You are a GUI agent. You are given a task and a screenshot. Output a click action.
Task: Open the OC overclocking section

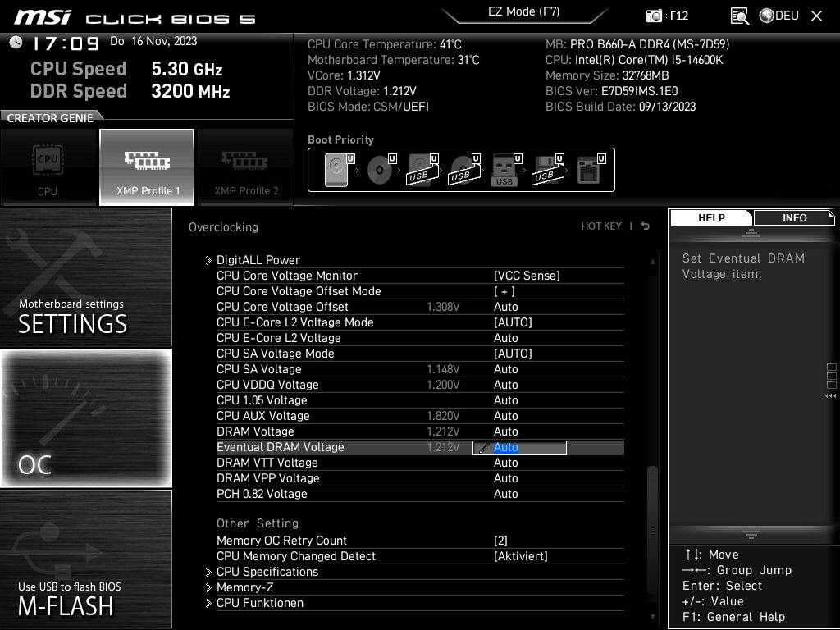[85, 418]
